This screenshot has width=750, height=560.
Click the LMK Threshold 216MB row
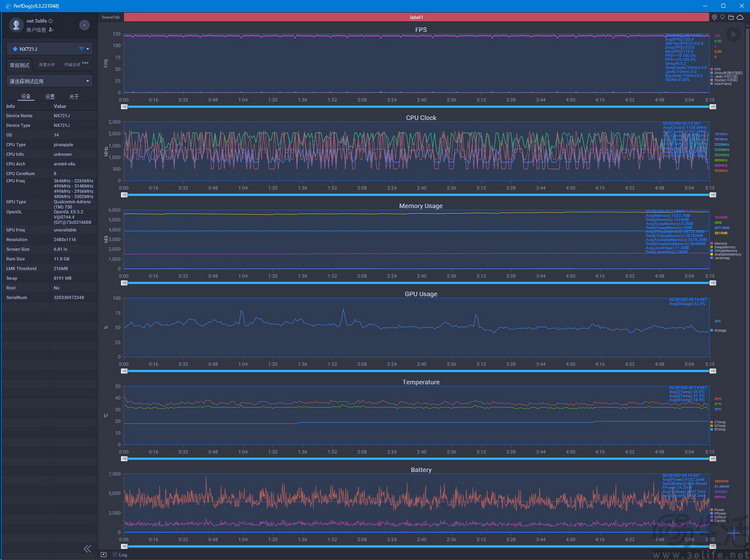click(50, 268)
